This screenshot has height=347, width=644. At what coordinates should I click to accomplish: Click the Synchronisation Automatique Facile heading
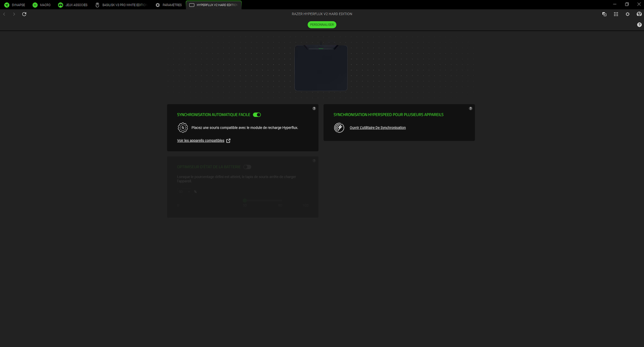pyautogui.click(x=214, y=115)
